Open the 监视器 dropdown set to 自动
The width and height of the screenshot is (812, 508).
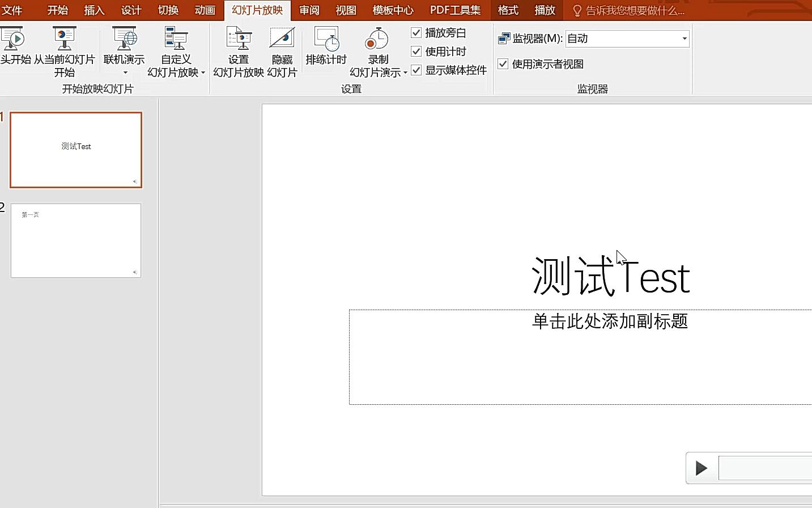[627, 39]
